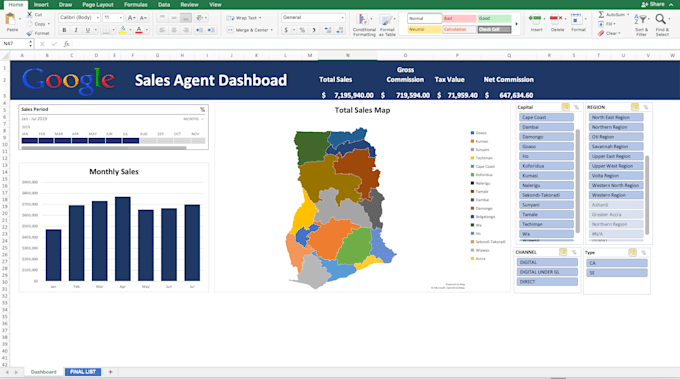The height and width of the screenshot is (379, 680).
Task: Apply the Good cell style
Action: [x=494, y=19]
